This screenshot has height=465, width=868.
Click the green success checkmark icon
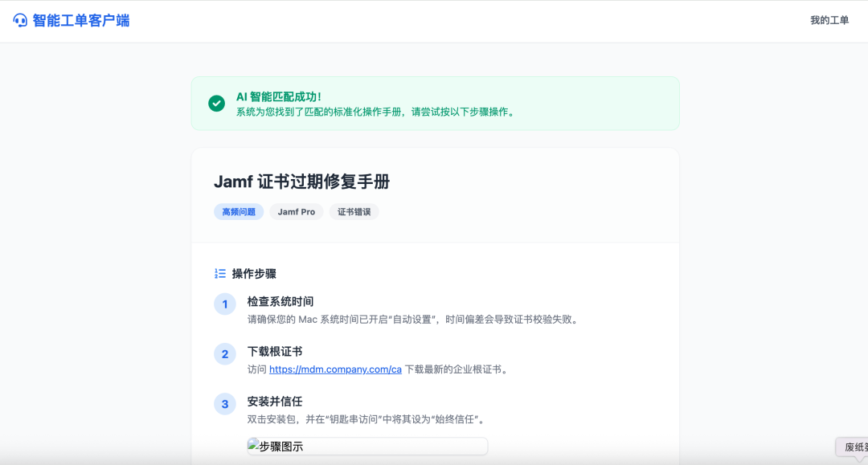point(216,103)
